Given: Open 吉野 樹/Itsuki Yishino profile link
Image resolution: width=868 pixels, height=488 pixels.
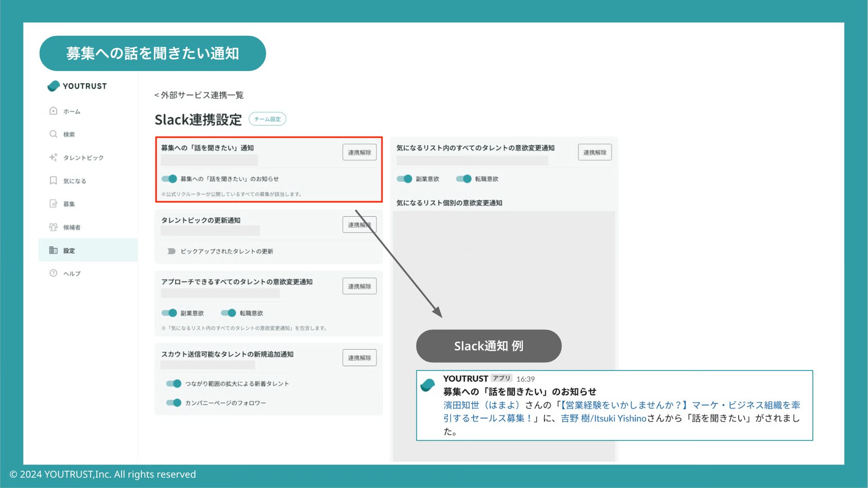Looking at the screenshot, I should pyautogui.click(x=604, y=418).
